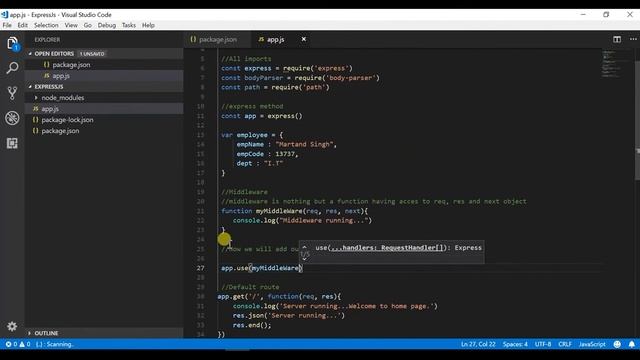Viewport: 640px width, 360px height.
Task: Open the Explorer view in activity bar
Action: (x=12, y=43)
